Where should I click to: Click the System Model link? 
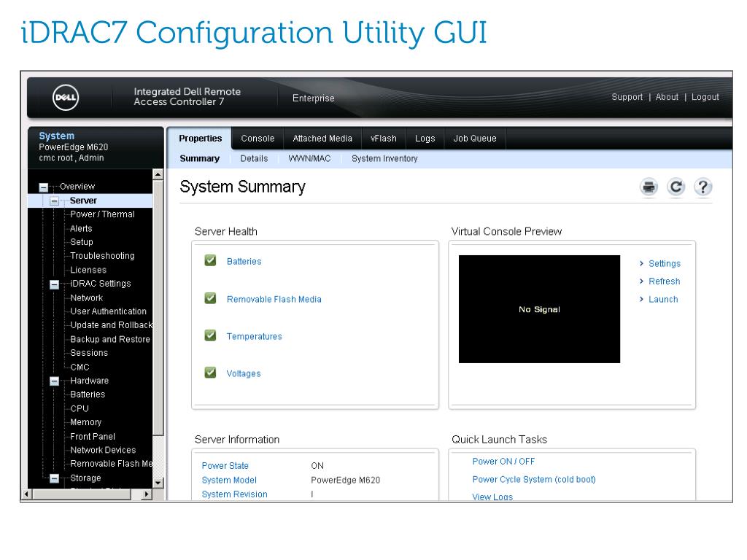point(228,480)
